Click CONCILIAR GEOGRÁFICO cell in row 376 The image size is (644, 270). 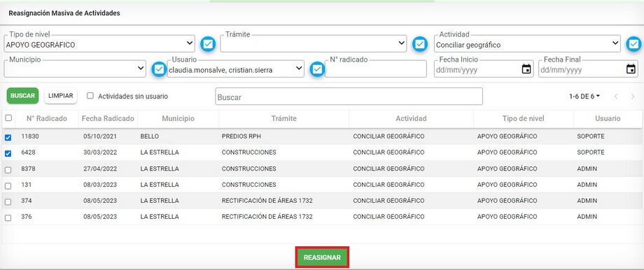point(388,217)
